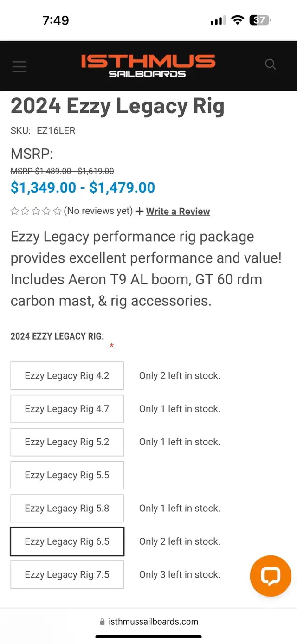The width and height of the screenshot is (297, 644).
Task: Tap the Isthmus Sailboards logo
Action: pyautogui.click(x=148, y=66)
